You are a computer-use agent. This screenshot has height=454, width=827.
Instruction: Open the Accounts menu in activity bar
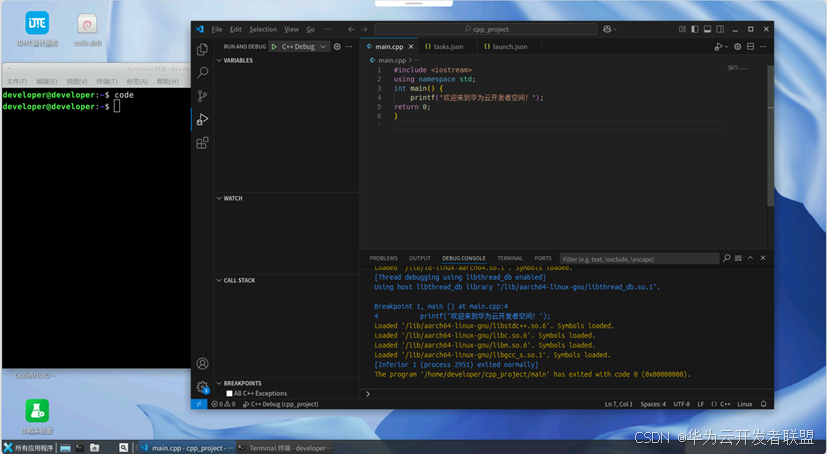tap(203, 364)
